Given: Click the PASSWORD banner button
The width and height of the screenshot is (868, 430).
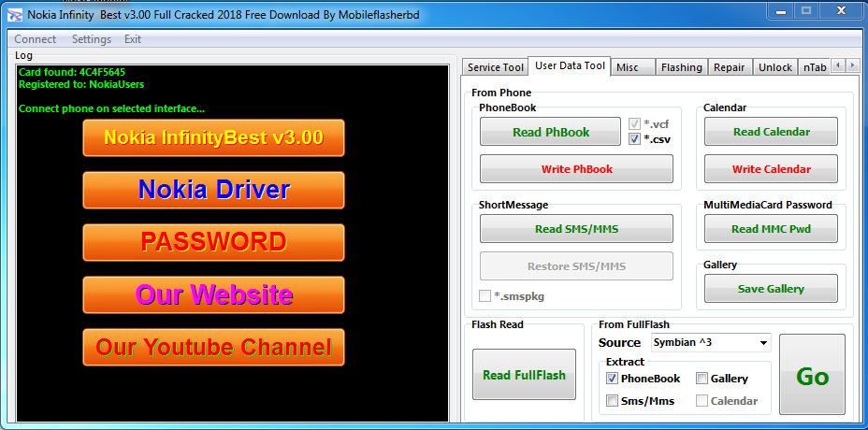Looking at the screenshot, I should (213, 242).
